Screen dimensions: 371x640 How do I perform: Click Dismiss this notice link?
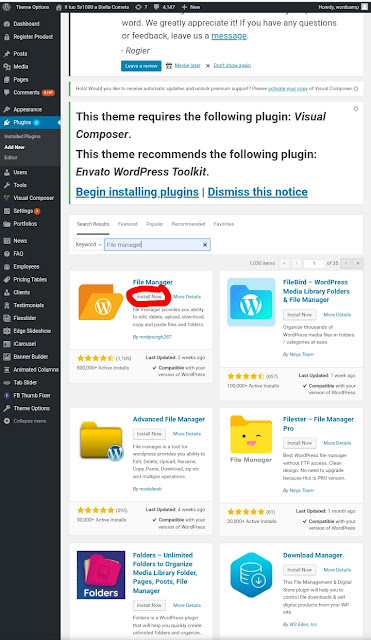tap(258, 192)
